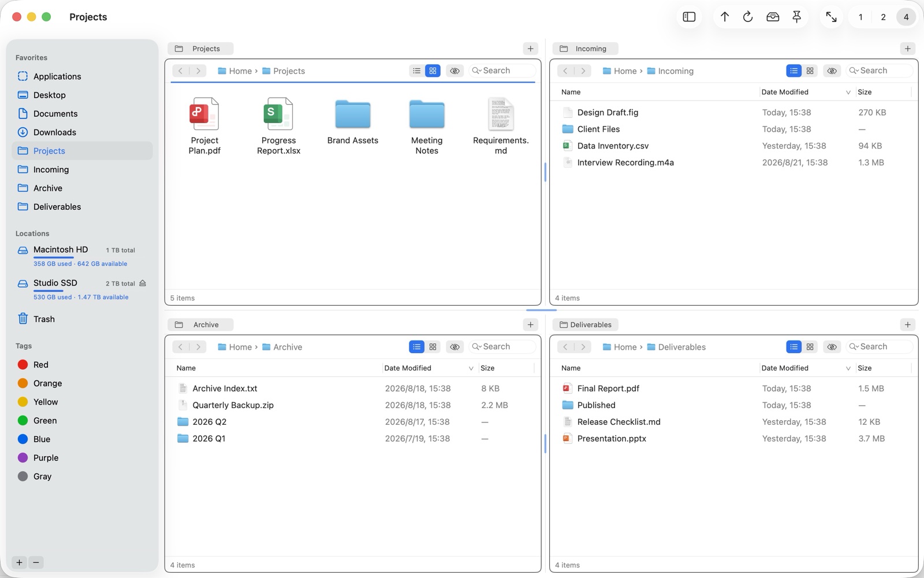Open Documents in the sidebar
The image size is (924, 578).
click(82, 114)
